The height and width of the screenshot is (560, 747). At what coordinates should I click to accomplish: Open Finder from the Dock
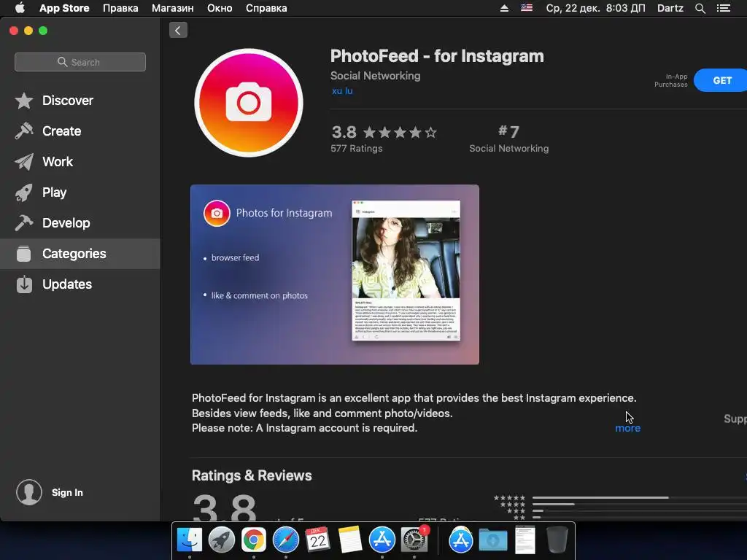[x=190, y=540]
